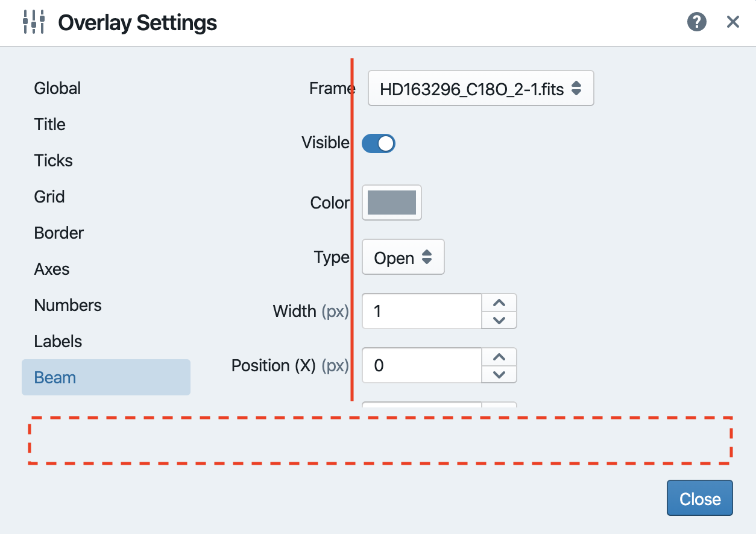
Task: Select the Labels category in the sidebar
Action: [58, 341]
